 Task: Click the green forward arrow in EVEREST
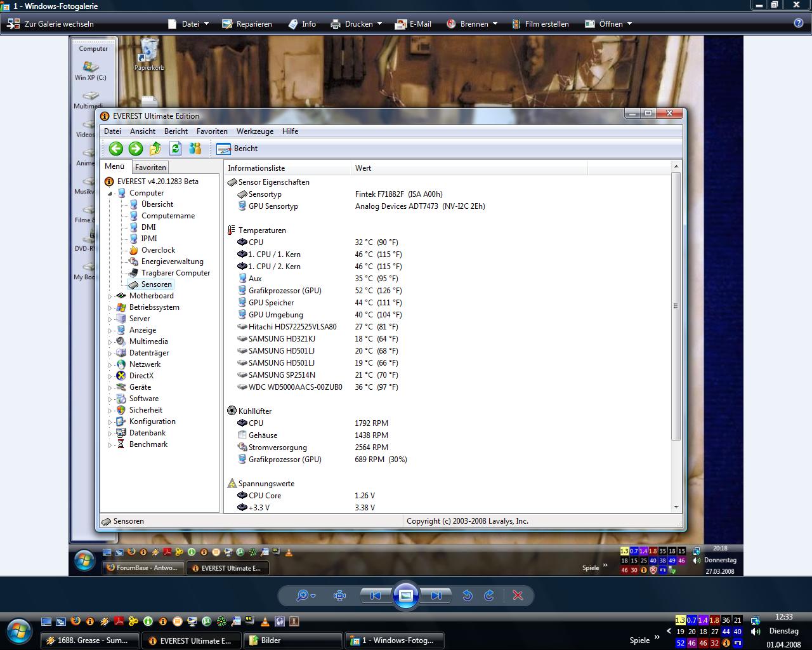pyautogui.click(x=136, y=149)
